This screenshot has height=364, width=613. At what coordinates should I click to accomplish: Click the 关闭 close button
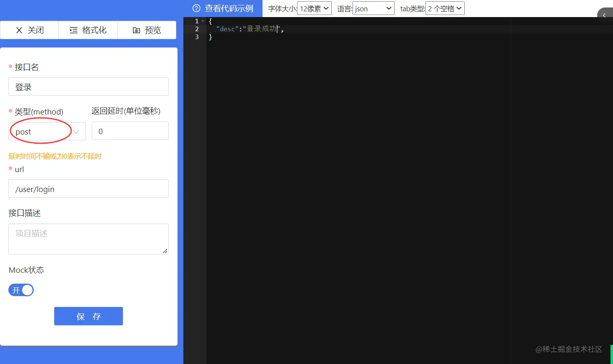30,30
